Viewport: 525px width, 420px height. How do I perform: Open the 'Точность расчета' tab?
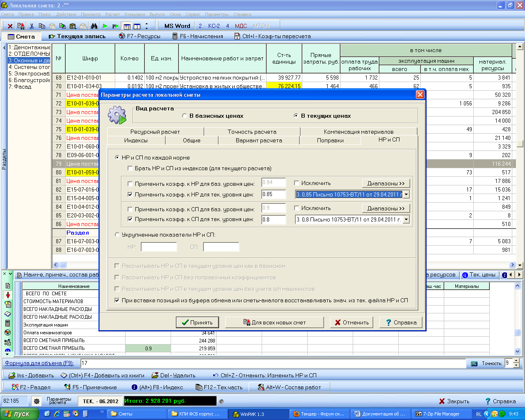click(x=252, y=132)
